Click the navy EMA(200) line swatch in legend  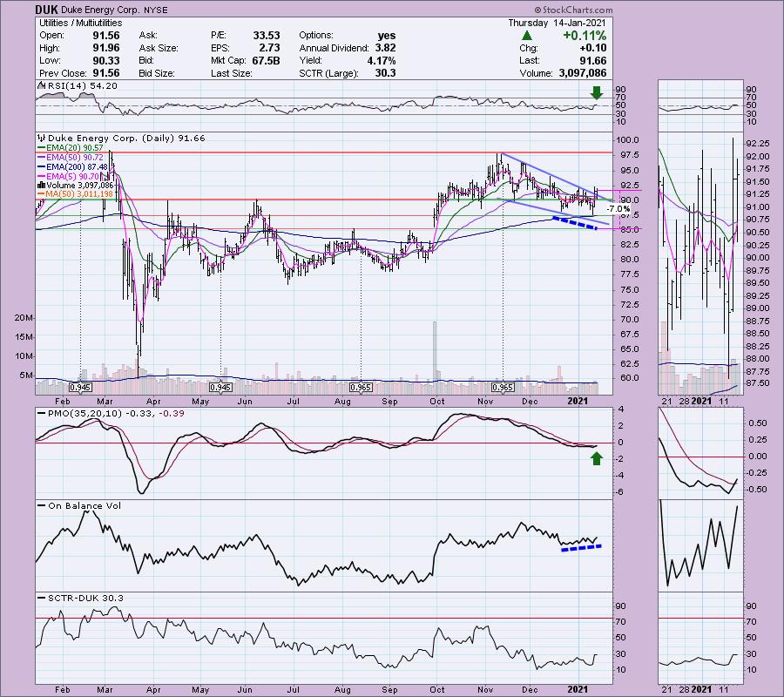(x=42, y=167)
